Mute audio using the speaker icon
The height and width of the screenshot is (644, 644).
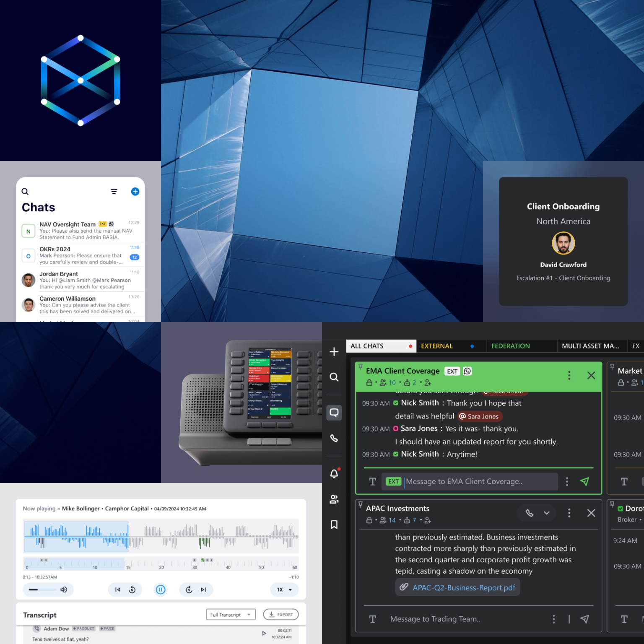tap(64, 589)
